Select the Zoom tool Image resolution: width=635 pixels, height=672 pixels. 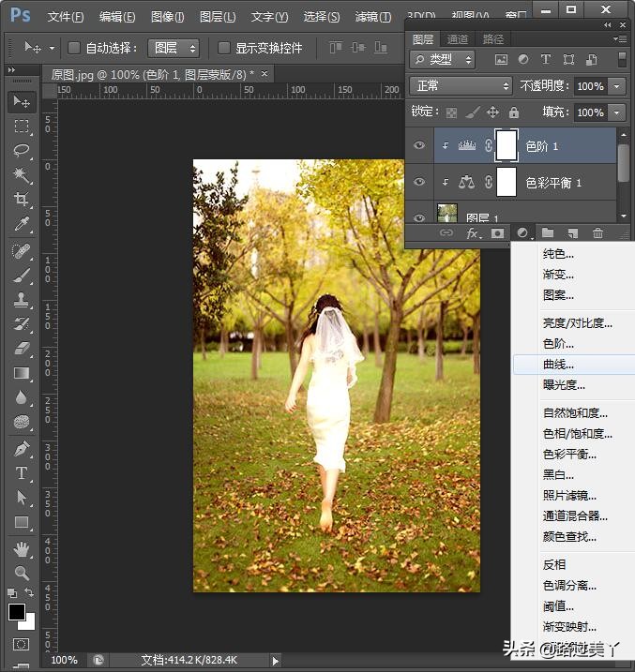(x=22, y=573)
